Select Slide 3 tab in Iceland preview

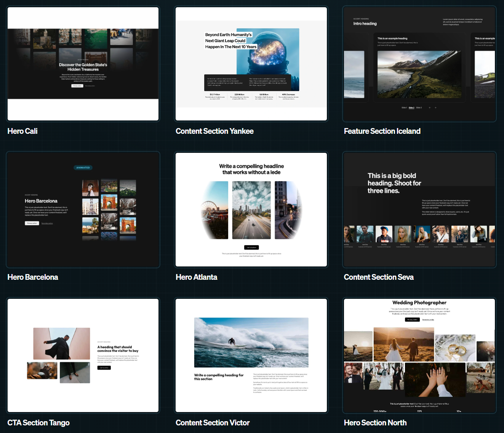(x=419, y=107)
